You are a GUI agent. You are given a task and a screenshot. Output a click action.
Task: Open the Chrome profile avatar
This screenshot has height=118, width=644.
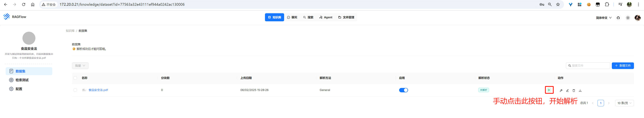(x=629, y=5)
